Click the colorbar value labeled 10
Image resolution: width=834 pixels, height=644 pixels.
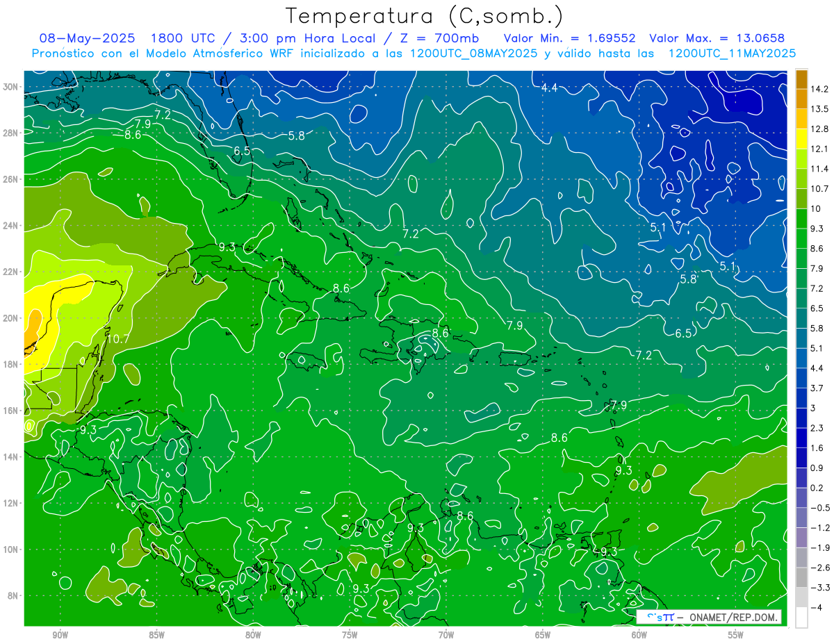(x=815, y=208)
